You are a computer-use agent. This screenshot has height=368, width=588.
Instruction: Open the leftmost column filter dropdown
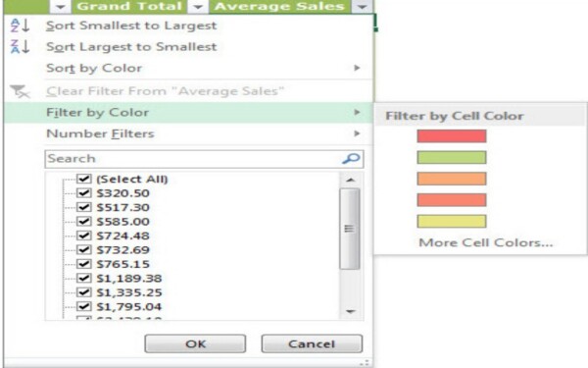(60, 7)
